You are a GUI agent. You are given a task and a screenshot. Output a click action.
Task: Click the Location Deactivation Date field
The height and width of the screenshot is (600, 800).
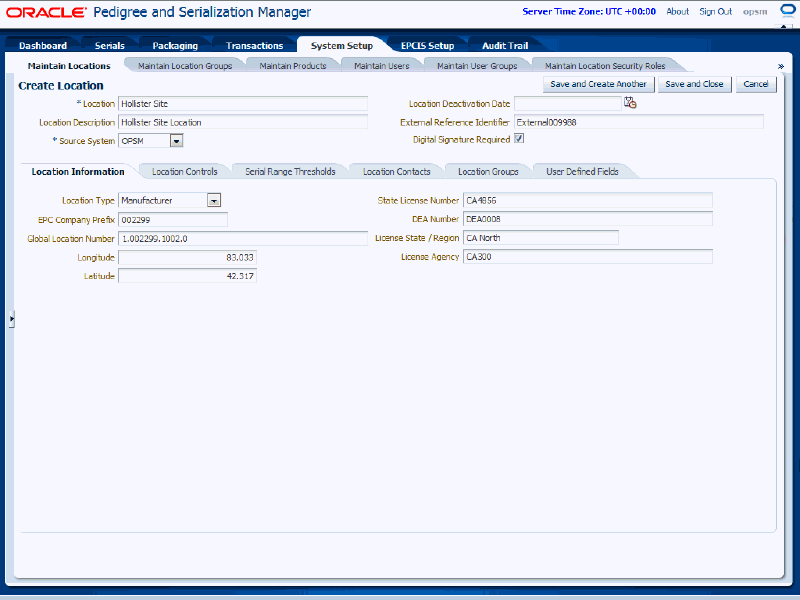click(x=568, y=104)
